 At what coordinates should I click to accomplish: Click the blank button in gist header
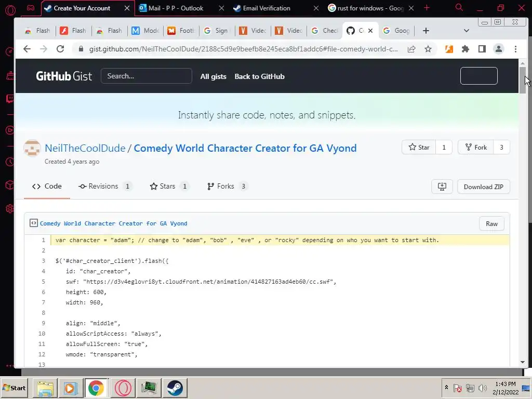pyautogui.click(x=478, y=76)
